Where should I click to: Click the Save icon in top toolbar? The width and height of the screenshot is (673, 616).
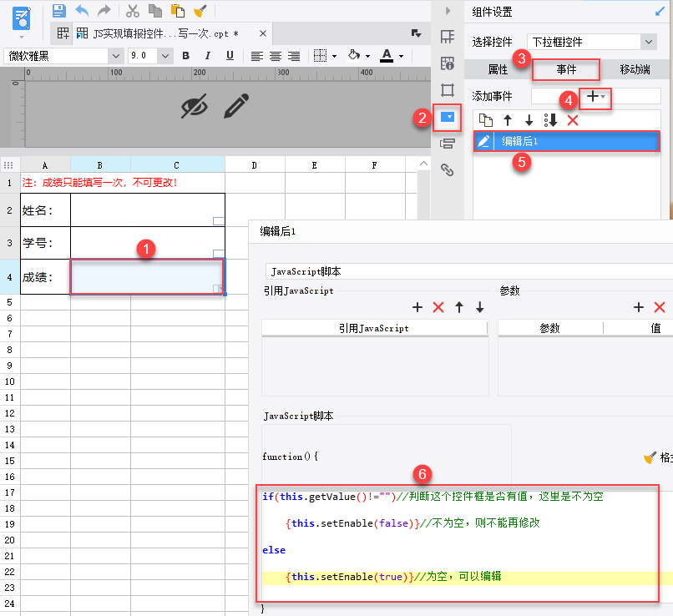(58, 11)
